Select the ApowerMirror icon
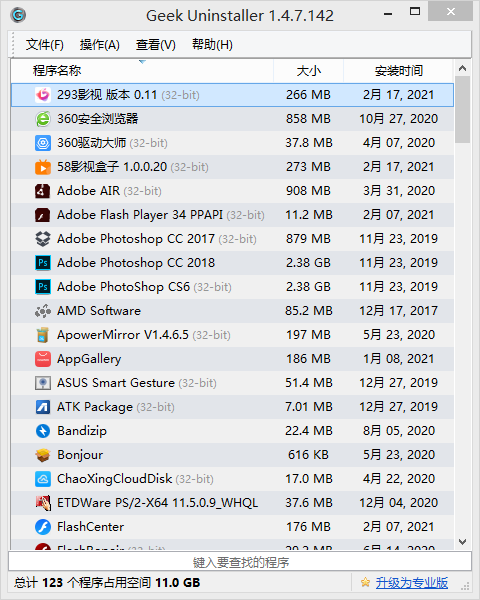Screen dimensions: 480x600 (42, 335)
